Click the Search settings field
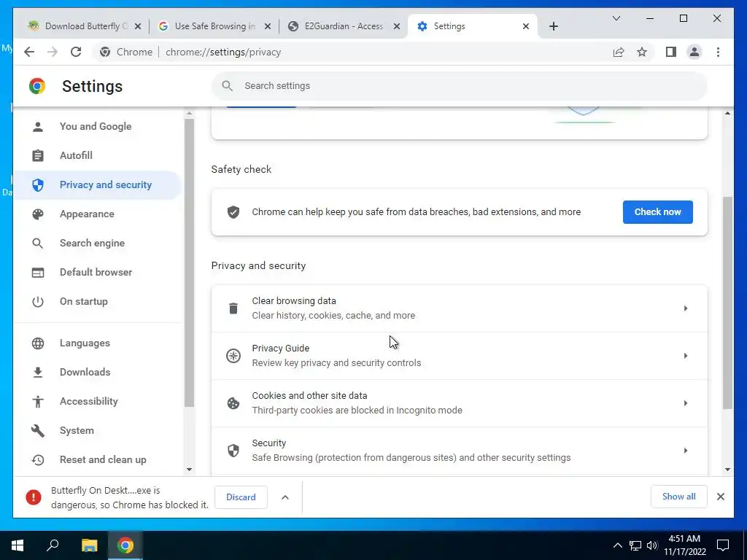 tap(460, 86)
